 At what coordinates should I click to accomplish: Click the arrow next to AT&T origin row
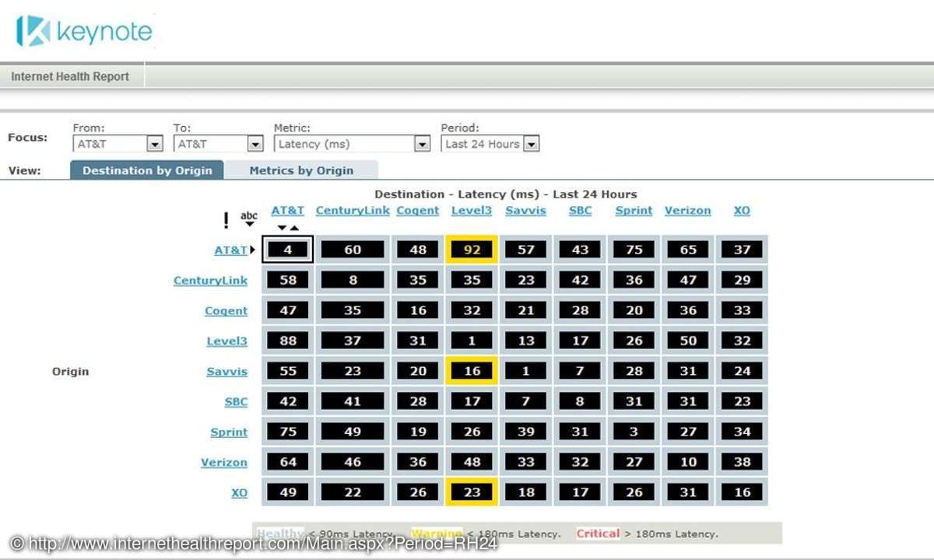point(253,250)
